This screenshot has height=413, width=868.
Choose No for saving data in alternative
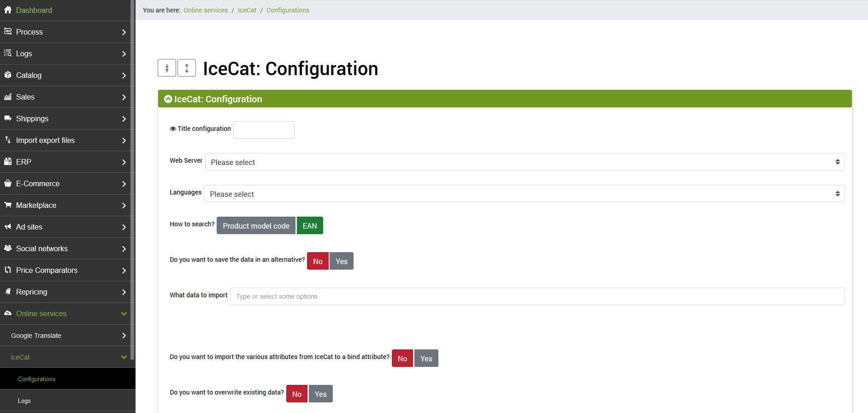[318, 261]
